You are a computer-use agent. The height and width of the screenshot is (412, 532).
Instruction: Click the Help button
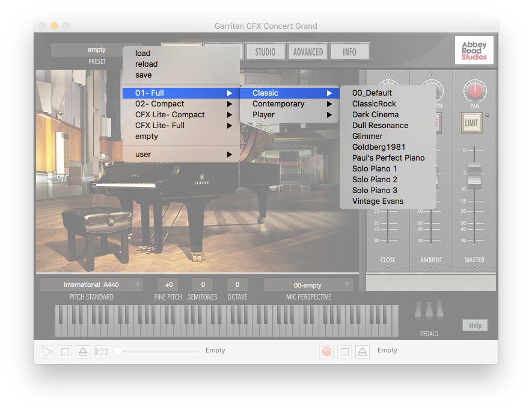(x=475, y=325)
